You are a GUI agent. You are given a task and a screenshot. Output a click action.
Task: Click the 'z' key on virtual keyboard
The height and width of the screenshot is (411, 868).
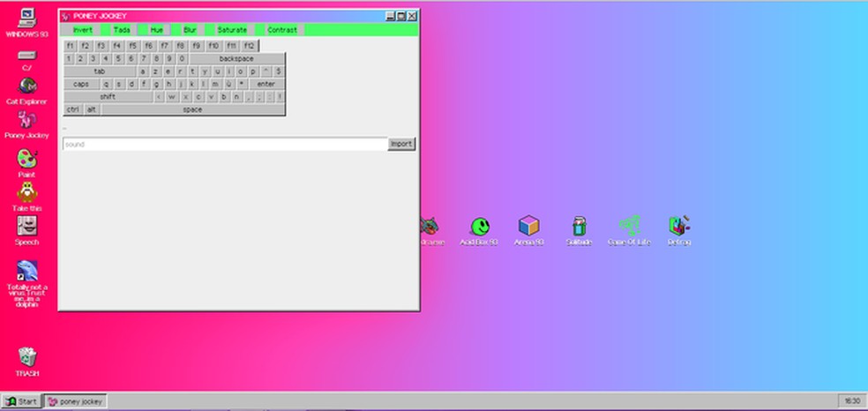coord(156,71)
